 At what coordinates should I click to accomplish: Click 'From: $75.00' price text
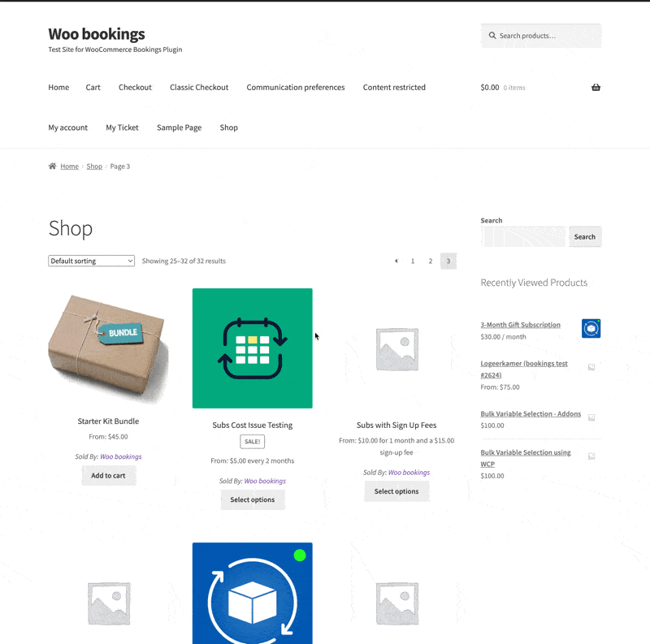(x=500, y=387)
